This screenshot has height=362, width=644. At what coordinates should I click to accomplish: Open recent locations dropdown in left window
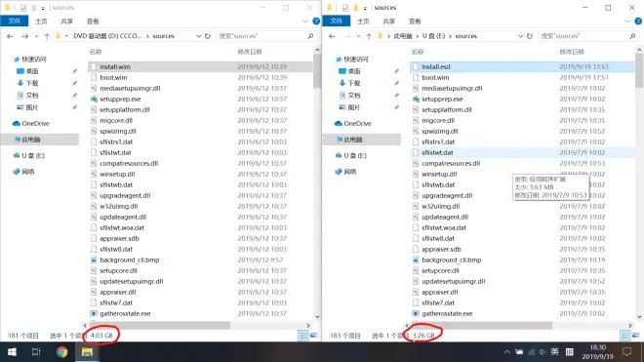[x=36, y=36]
